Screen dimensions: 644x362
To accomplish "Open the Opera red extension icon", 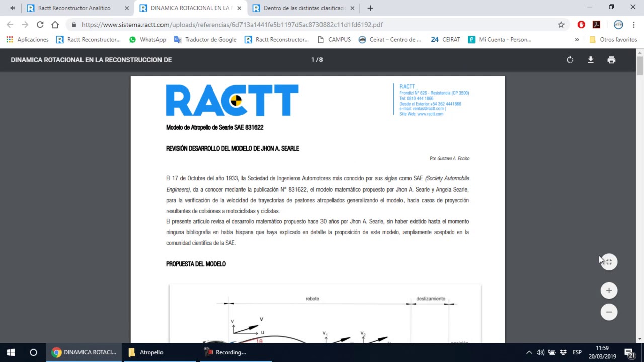I will click(x=581, y=25).
